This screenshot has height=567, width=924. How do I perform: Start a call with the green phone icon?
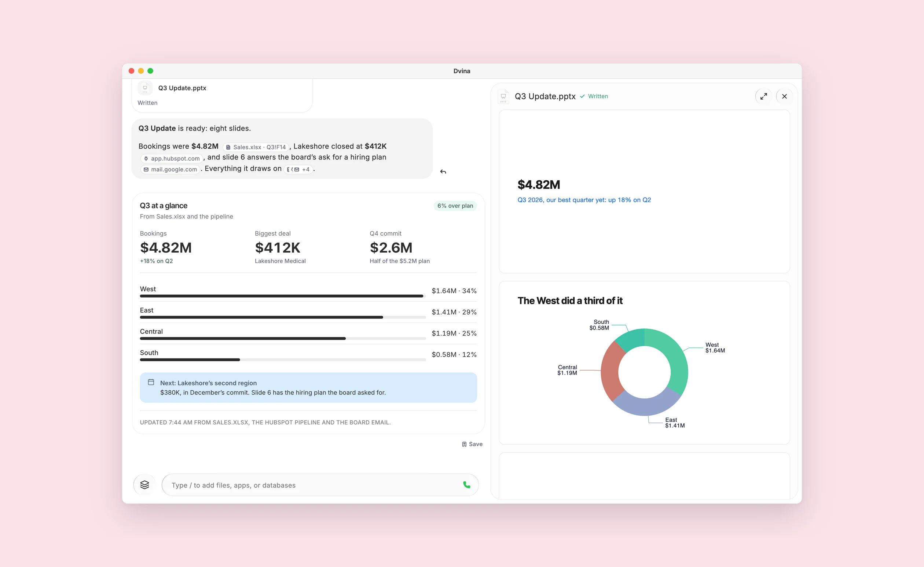click(x=466, y=485)
